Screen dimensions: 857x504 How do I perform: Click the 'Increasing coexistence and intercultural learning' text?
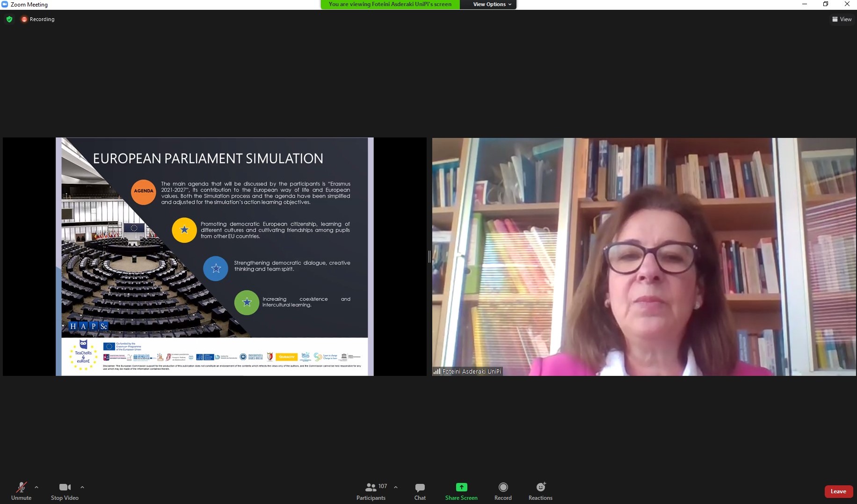[306, 302]
